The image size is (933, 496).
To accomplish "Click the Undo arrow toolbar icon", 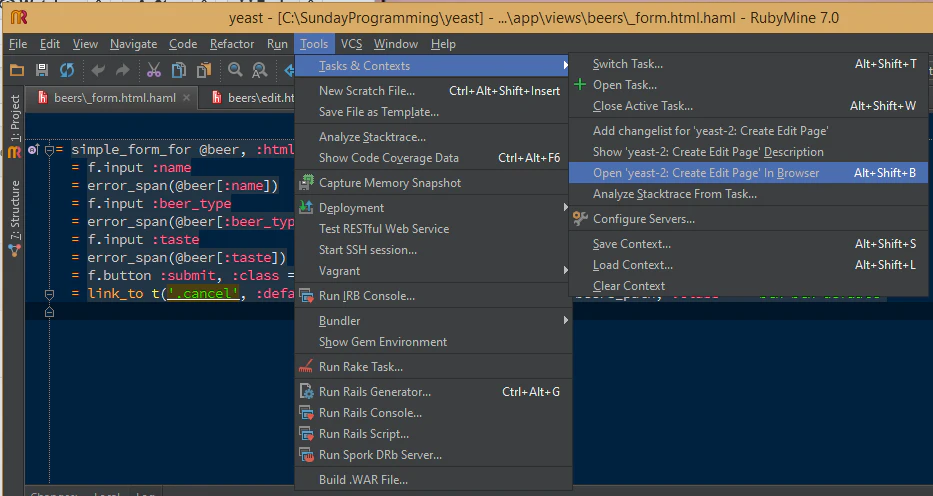I will [98, 70].
